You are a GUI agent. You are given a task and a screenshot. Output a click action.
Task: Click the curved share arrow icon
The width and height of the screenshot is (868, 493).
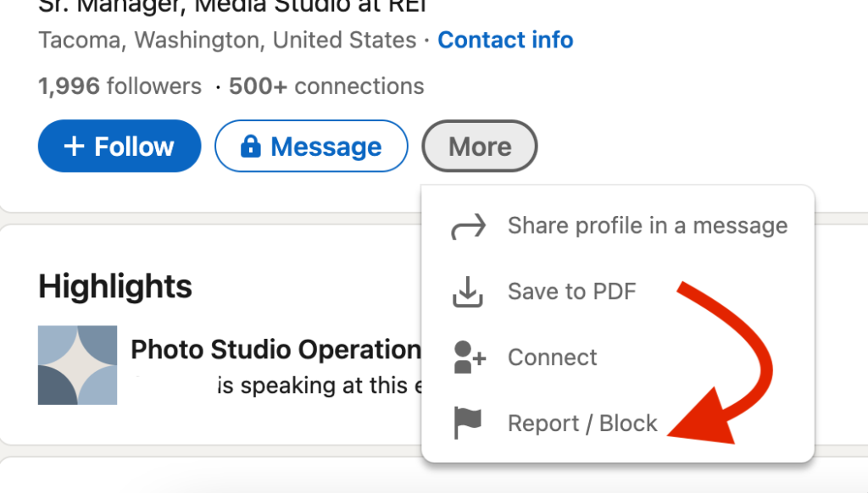click(468, 225)
